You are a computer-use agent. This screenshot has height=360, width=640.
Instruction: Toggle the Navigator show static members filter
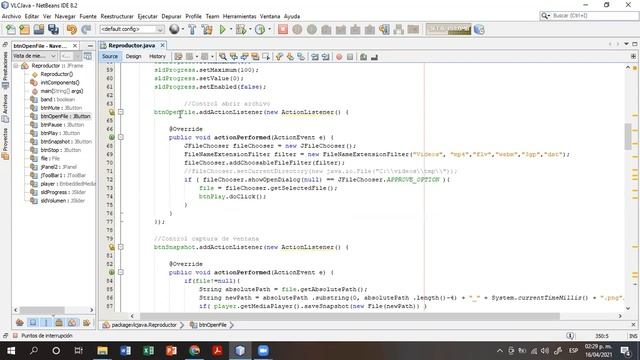click(46, 322)
